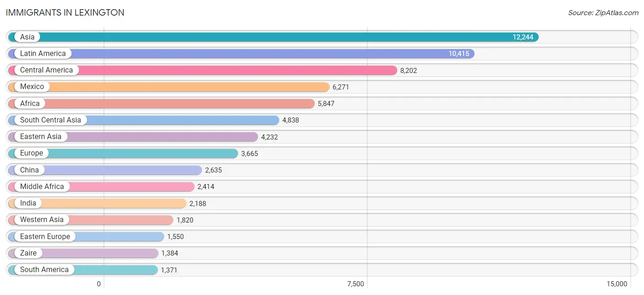Click the Eastern Asia bar
Viewport: 644px width, 295px height.
pos(133,137)
